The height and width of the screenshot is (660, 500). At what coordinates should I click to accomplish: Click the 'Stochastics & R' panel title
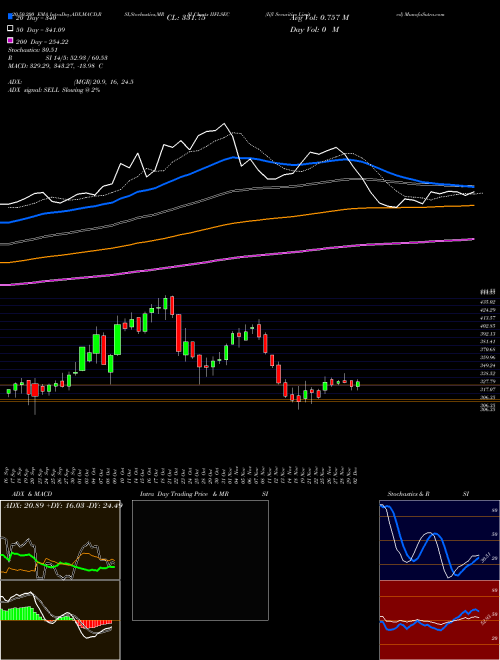(408, 494)
